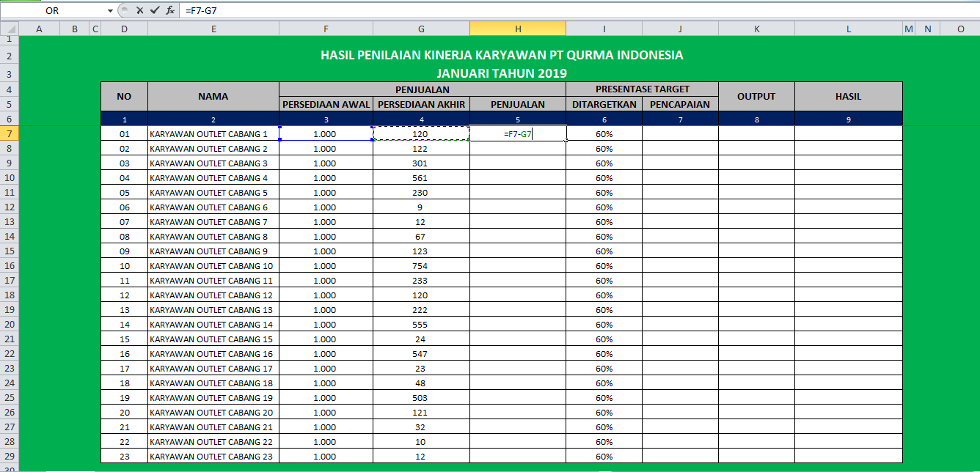Image resolution: width=980 pixels, height=472 pixels.
Task: Select the column F header
Action: (326, 28)
